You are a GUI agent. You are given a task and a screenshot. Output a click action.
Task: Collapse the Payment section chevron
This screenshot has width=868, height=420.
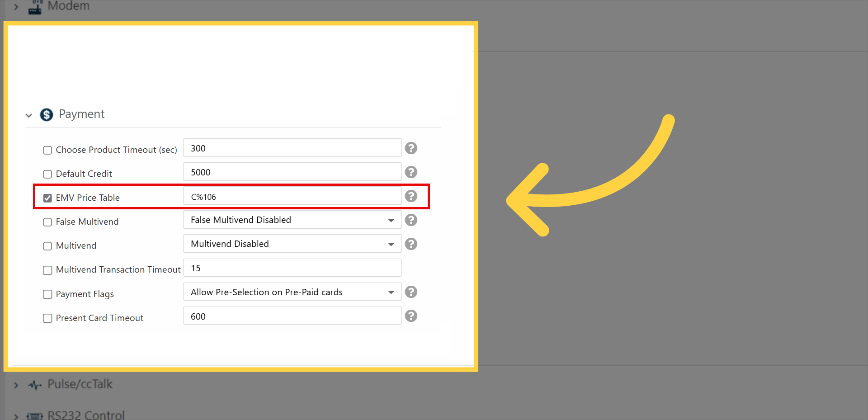coord(29,115)
